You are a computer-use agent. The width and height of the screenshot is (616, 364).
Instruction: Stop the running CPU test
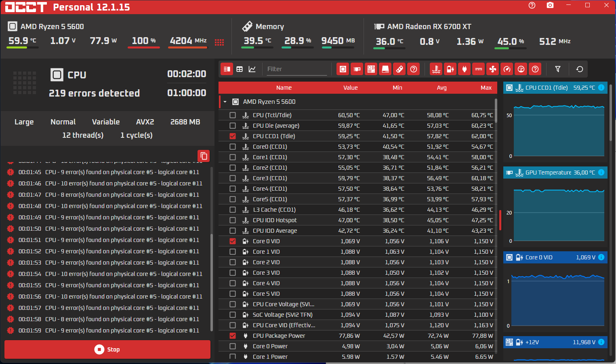point(107,349)
